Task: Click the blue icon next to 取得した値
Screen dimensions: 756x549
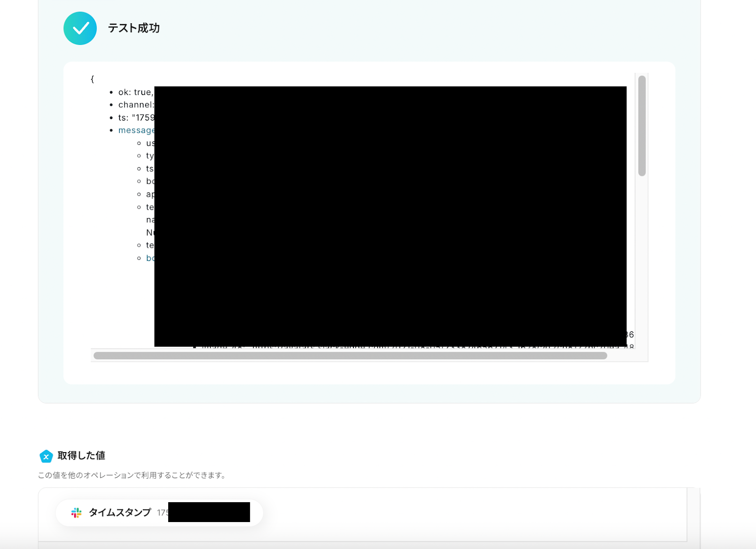Action: click(x=46, y=456)
